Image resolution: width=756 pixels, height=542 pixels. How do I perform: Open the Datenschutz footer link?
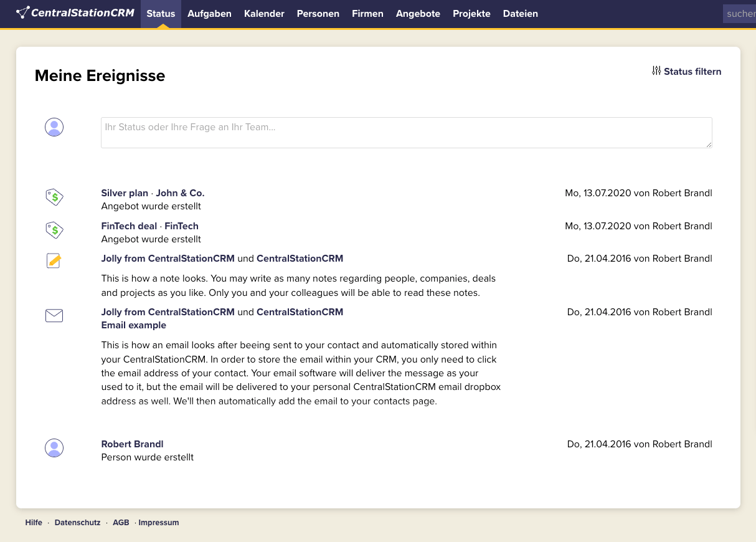(77, 523)
